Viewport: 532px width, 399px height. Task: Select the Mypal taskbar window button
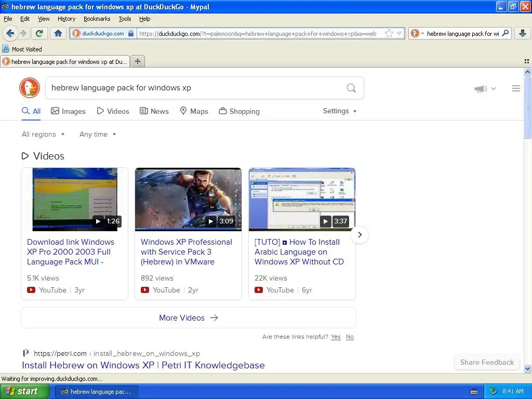(96, 392)
